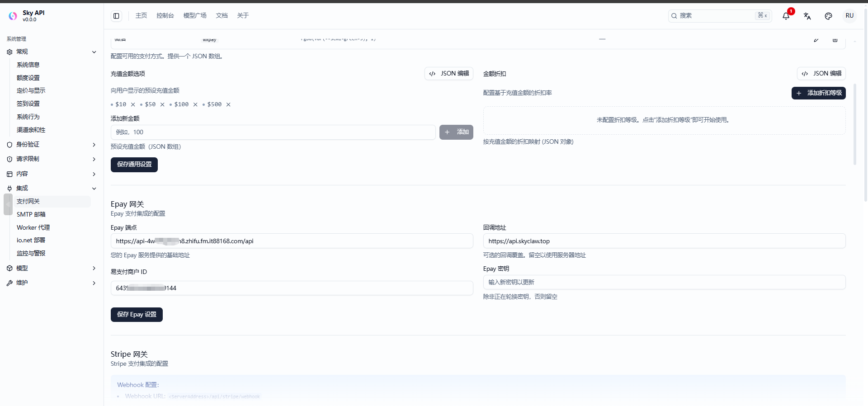The width and height of the screenshot is (868, 406).
Task: Click 添加折扣等级 button
Action: 819,93
